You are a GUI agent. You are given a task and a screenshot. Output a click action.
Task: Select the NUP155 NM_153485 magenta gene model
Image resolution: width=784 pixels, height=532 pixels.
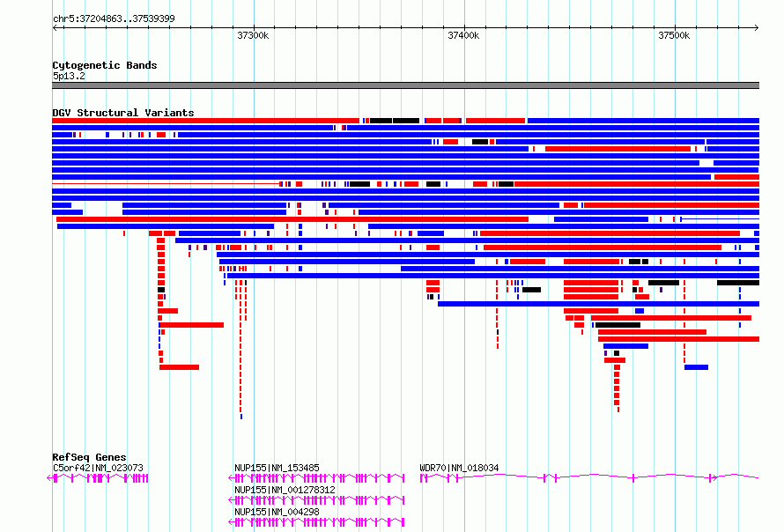coord(316,478)
